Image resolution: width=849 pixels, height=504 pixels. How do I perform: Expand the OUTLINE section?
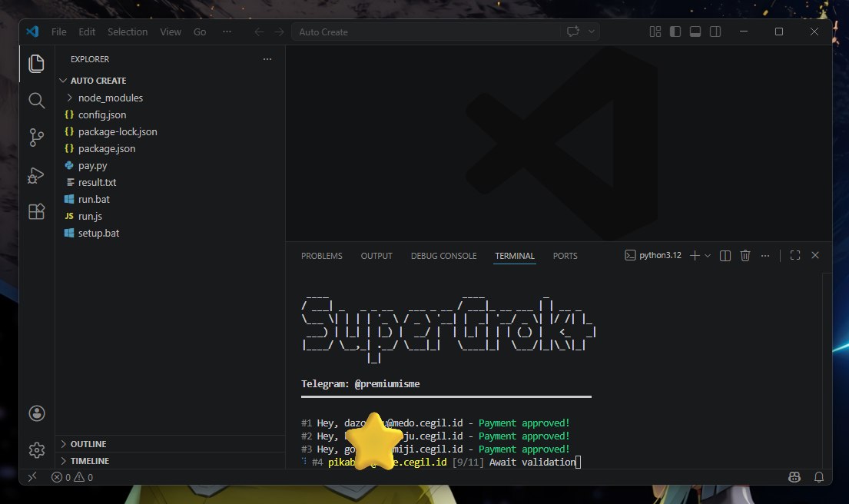[x=170, y=444]
